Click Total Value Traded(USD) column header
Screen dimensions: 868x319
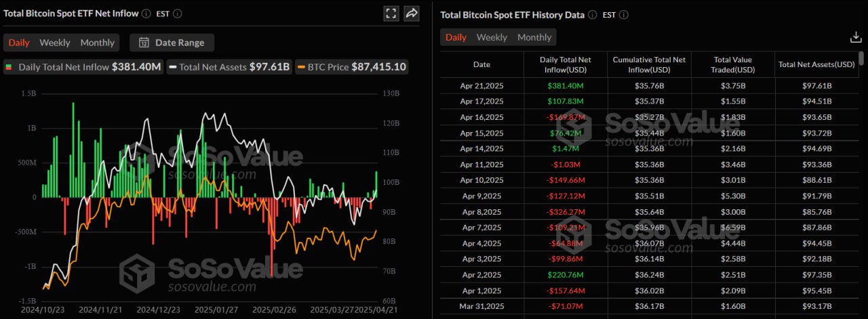[733, 64]
